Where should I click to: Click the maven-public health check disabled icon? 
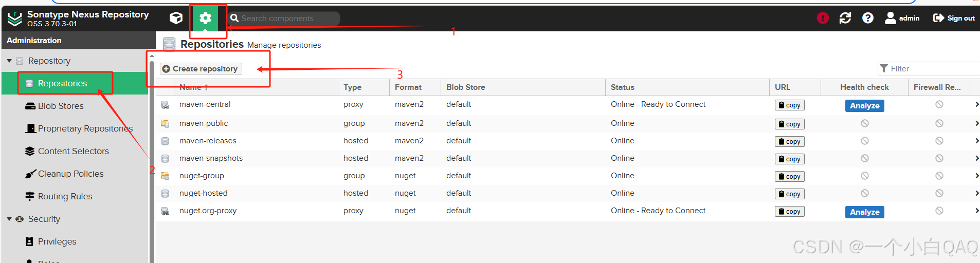coord(865,123)
